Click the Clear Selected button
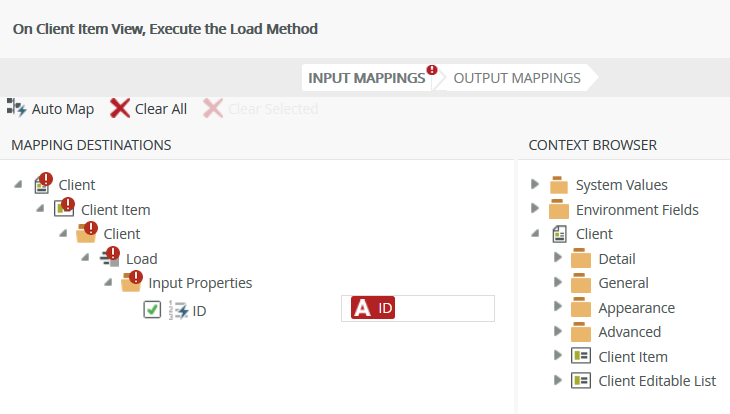Viewport: 730px width, 414px height. pyautogui.click(x=260, y=108)
